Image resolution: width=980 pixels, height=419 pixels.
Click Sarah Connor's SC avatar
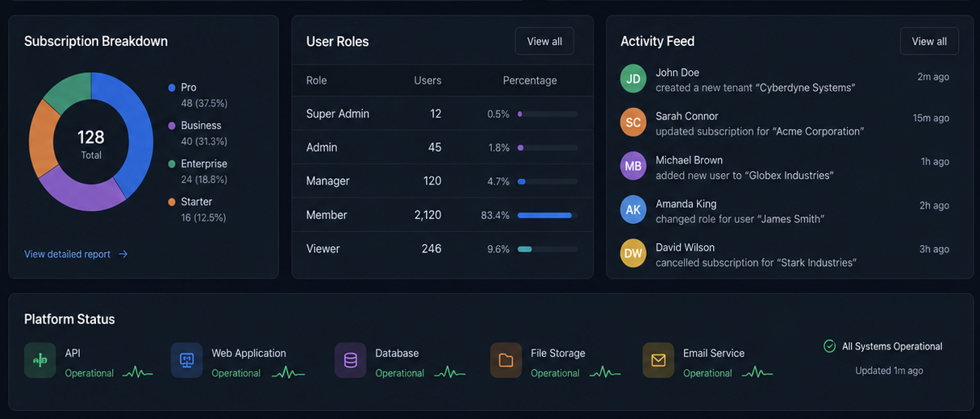(633, 122)
